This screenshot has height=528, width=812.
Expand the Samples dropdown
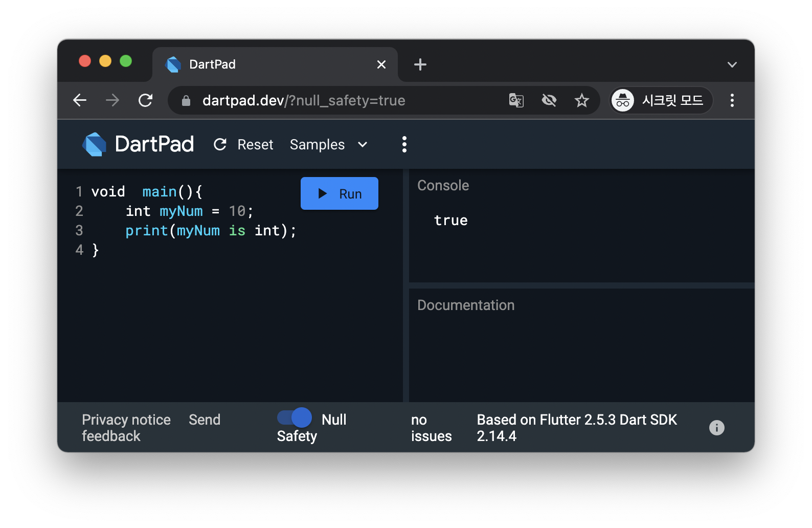[329, 145]
